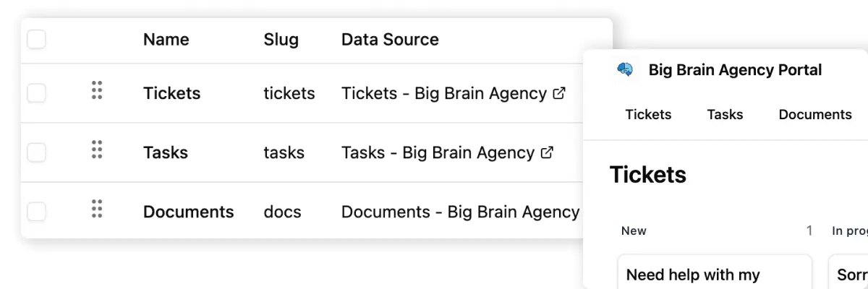868x289 pixels.
Task: Open the "Need help with my" ticket card
Action: pyautogui.click(x=715, y=273)
